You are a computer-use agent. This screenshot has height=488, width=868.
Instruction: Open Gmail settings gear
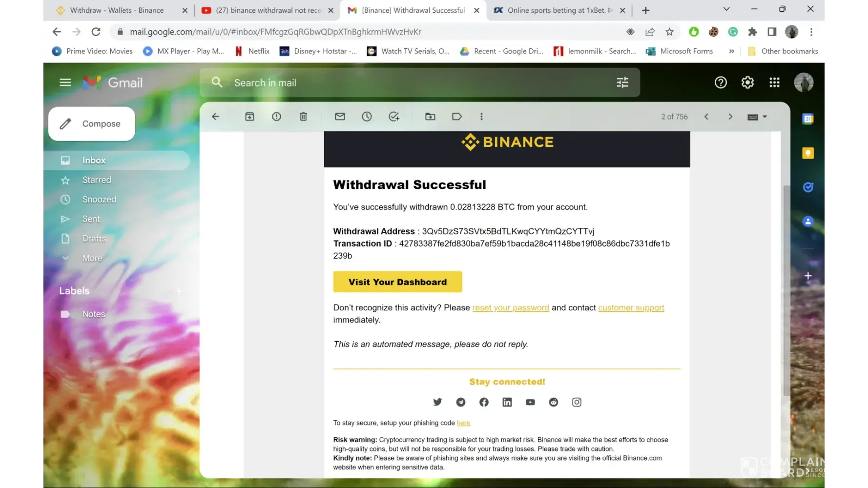coord(747,82)
